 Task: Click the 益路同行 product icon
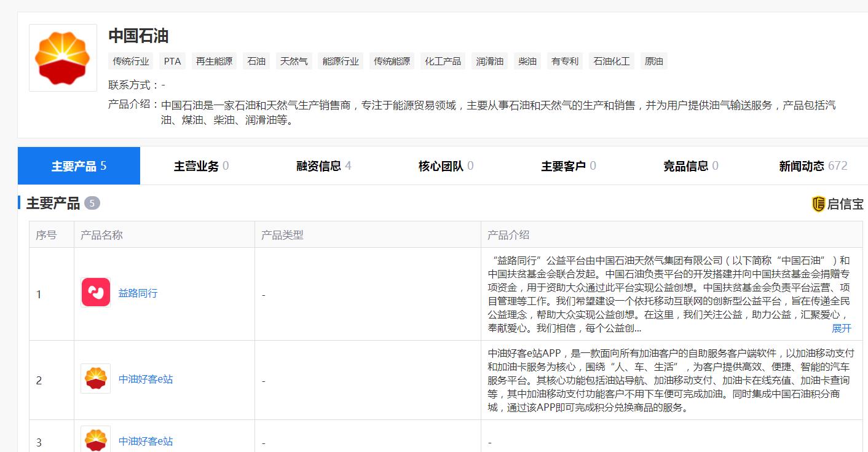pyautogui.click(x=95, y=291)
